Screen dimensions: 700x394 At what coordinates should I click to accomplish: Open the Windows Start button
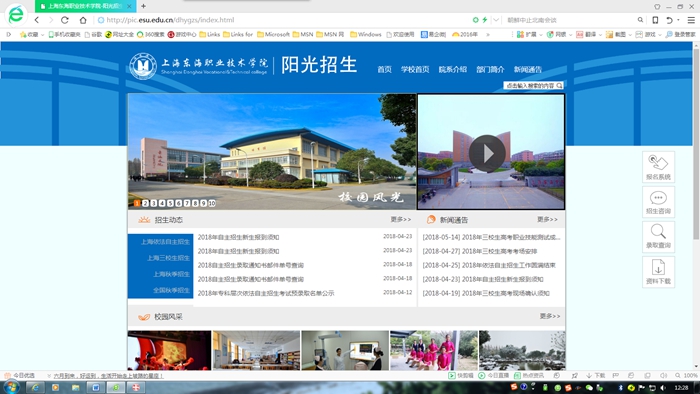[x=11, y=387]
